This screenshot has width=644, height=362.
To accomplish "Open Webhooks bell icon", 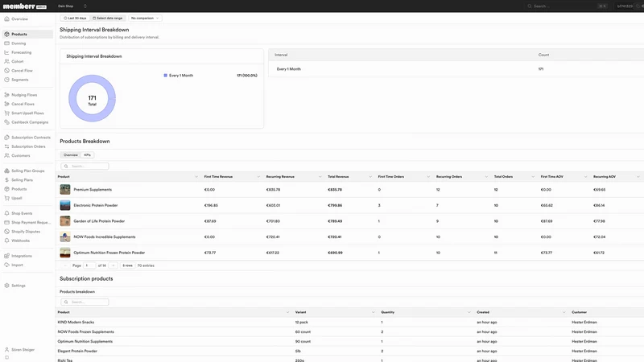I will click(x=6, y=241).
